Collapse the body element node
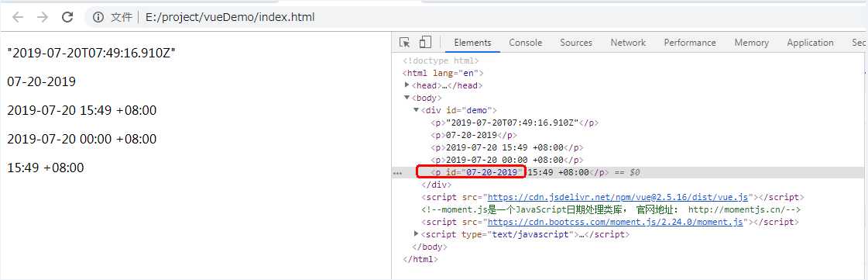 point(407,99)
